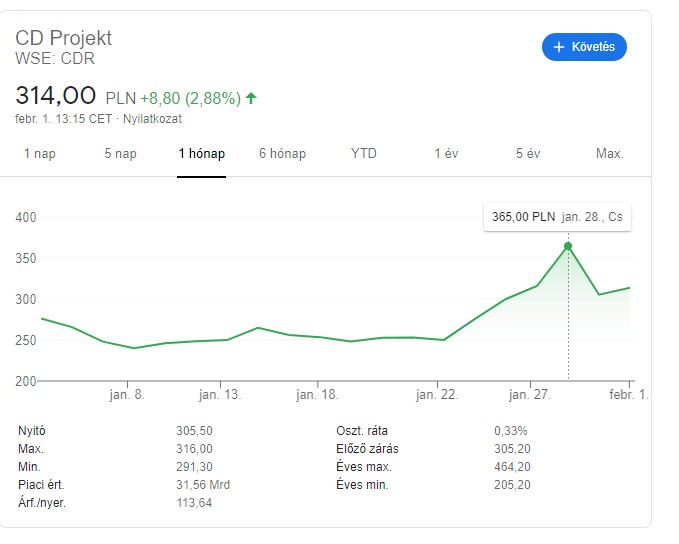Screen dimensions: 679x544
Task: Choose the 1 hónap range tab
Action: point(202,153)
